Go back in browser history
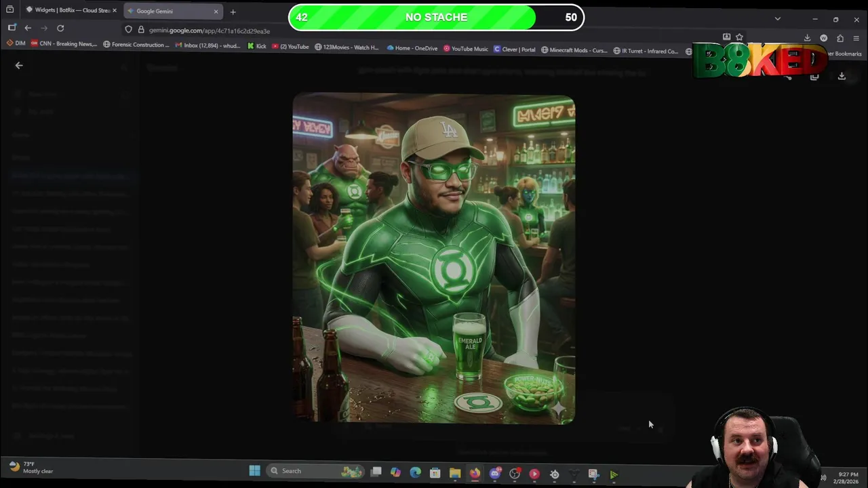This screenshot has width=868, height=488. 28,28
